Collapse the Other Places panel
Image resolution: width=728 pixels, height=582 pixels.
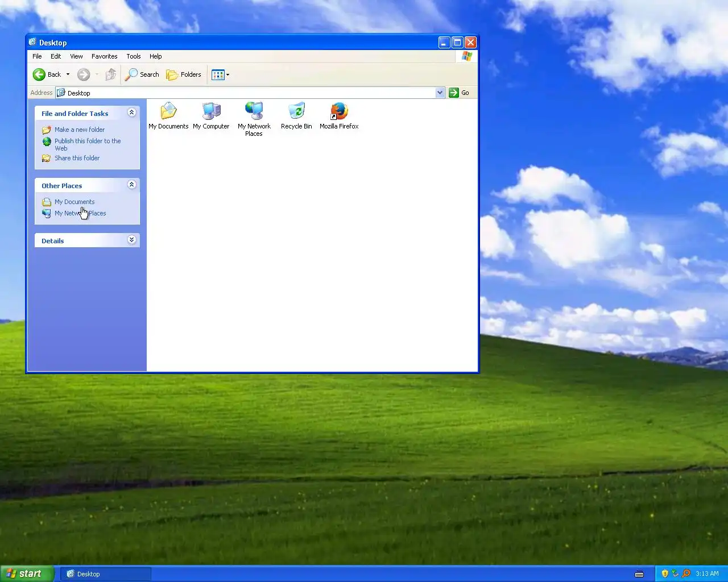[x=131, y=185]
